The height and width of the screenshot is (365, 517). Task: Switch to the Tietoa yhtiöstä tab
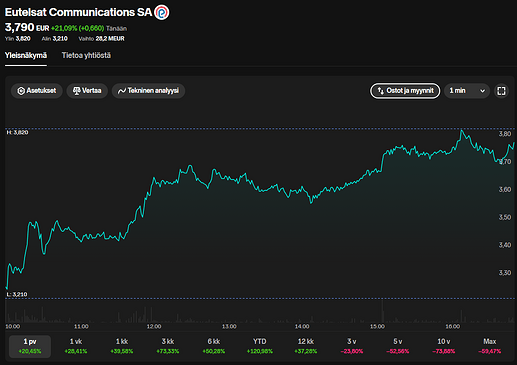(x=86, y=56)
